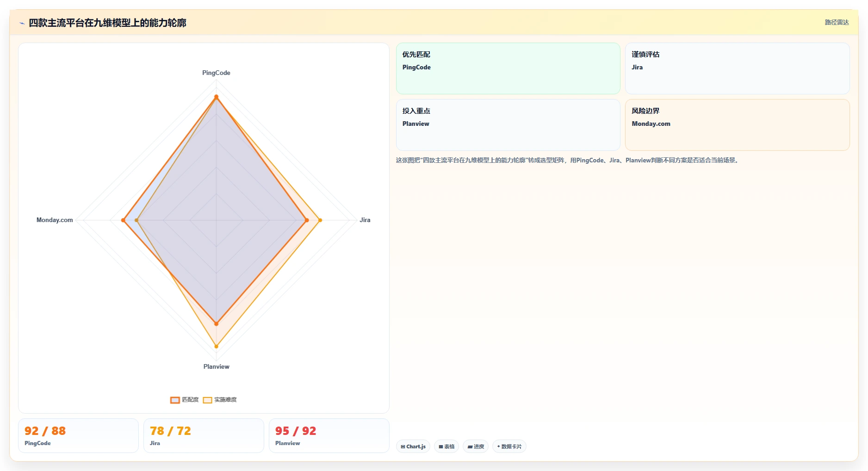Viewport: 868px width, 471px height.
Task: Click the yellow 实施难度 point on Monday.com axis
Action: [136, 220]
